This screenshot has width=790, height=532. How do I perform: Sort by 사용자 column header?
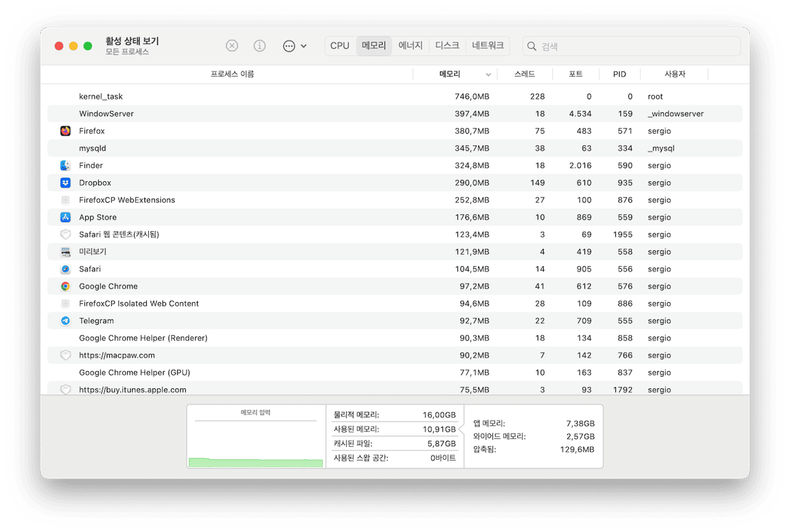click(675, 74)
